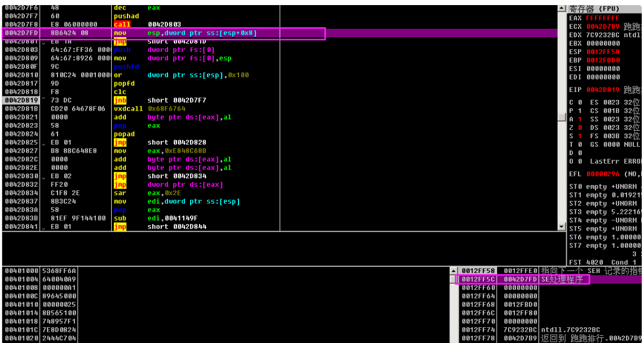Click the disassembly pane scroll-up arrow

click(561, 8)
